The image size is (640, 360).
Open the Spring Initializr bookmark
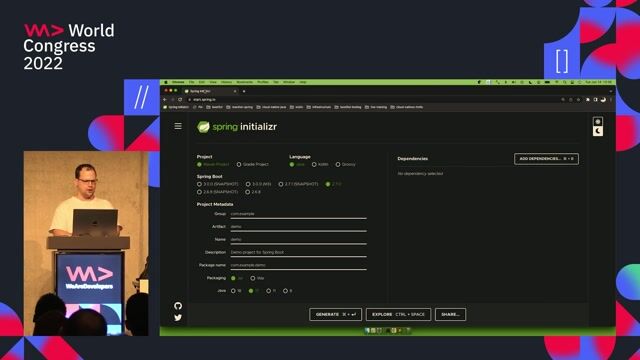point(176,107)
